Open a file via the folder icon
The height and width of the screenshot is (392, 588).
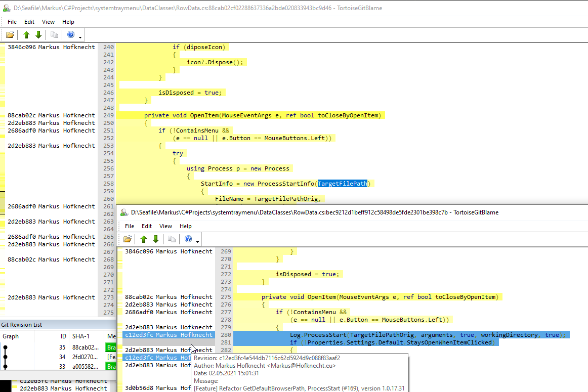[10, 34]
